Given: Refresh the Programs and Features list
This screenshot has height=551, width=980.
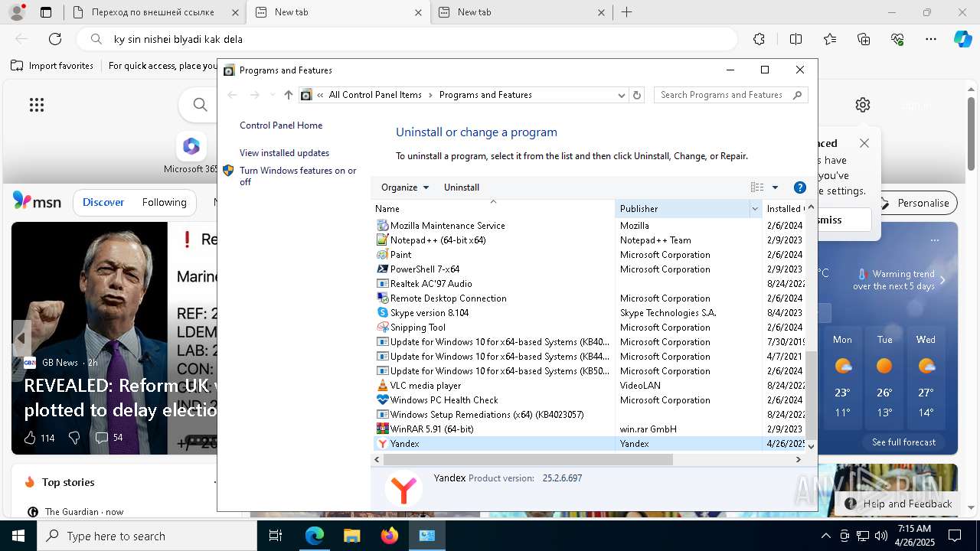Looking at the screenshot, I should point(637,95).
